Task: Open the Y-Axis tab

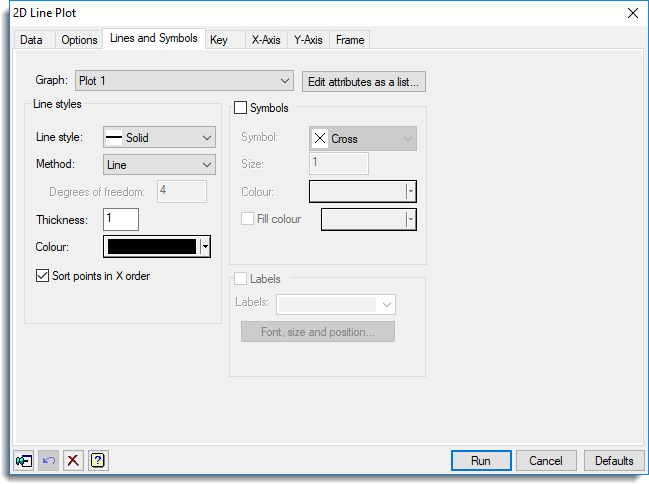Action: coord(308,40)
